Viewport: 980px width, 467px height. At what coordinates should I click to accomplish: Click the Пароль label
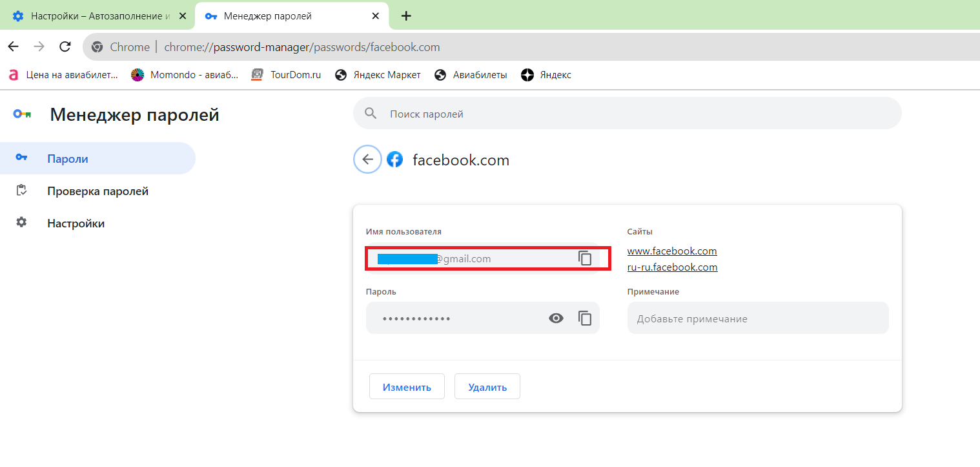tap(381, 291)
